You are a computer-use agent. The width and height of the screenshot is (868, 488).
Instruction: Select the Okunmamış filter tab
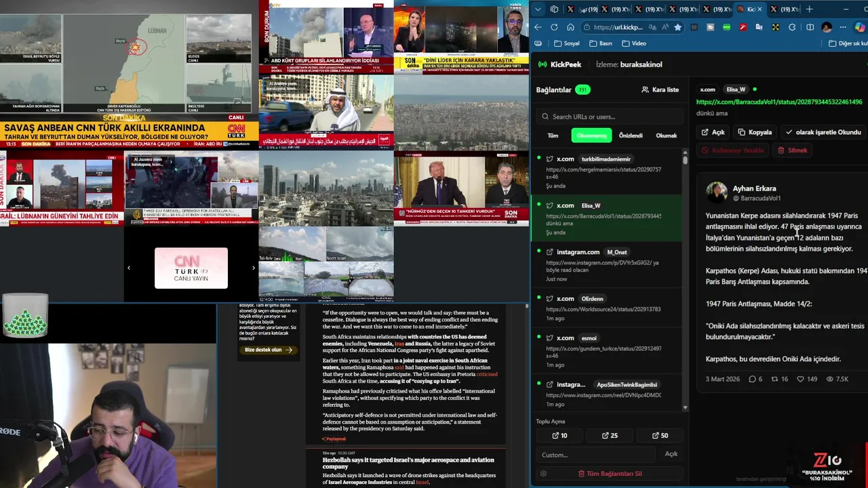(591, 136)
